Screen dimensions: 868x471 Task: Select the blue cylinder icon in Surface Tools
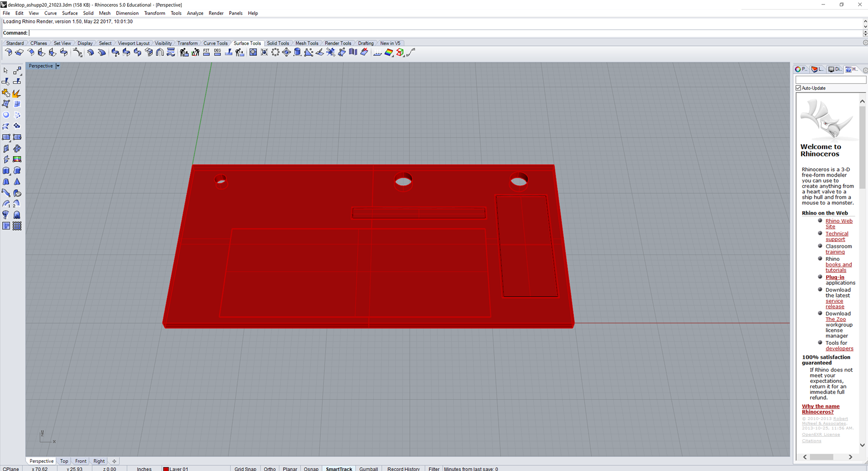297,52
